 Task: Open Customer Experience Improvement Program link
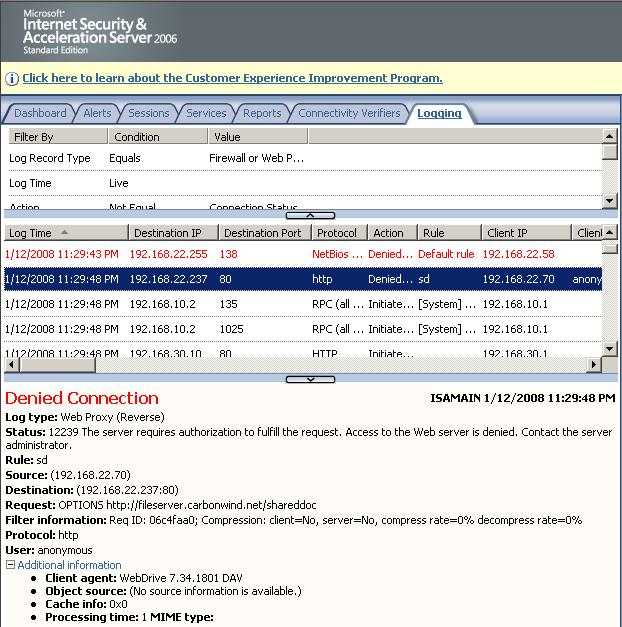232,78
